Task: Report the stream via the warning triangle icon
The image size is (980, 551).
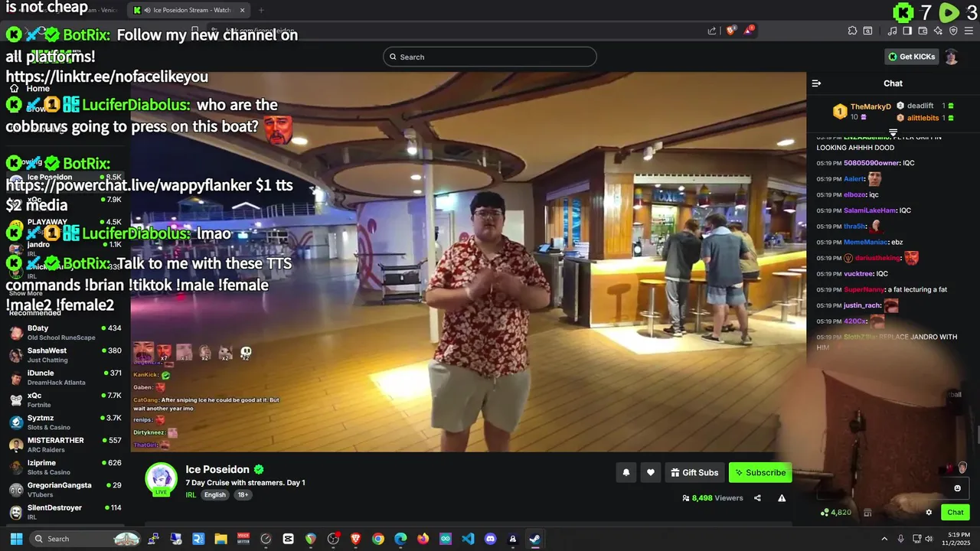Action: 782,498
